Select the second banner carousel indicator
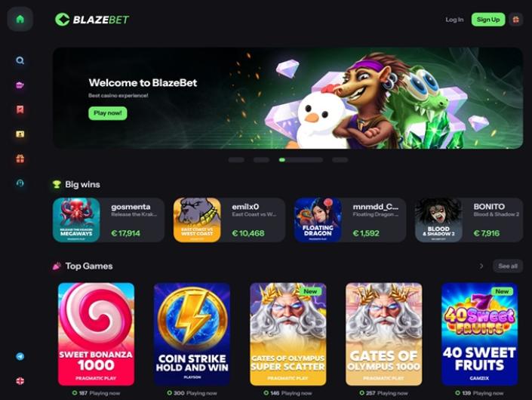Image resolution: width=532 pixels, height=400 pixels. (261, 160)
